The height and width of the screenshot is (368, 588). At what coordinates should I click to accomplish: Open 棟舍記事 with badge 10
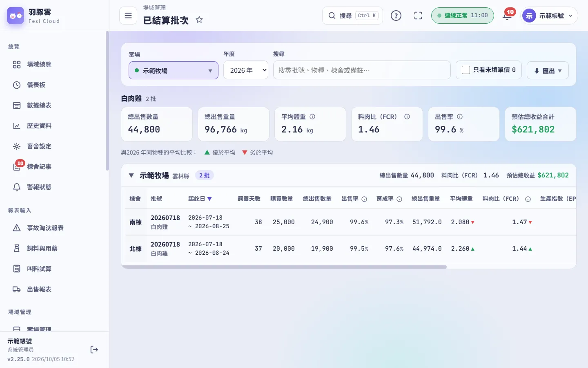54,167
